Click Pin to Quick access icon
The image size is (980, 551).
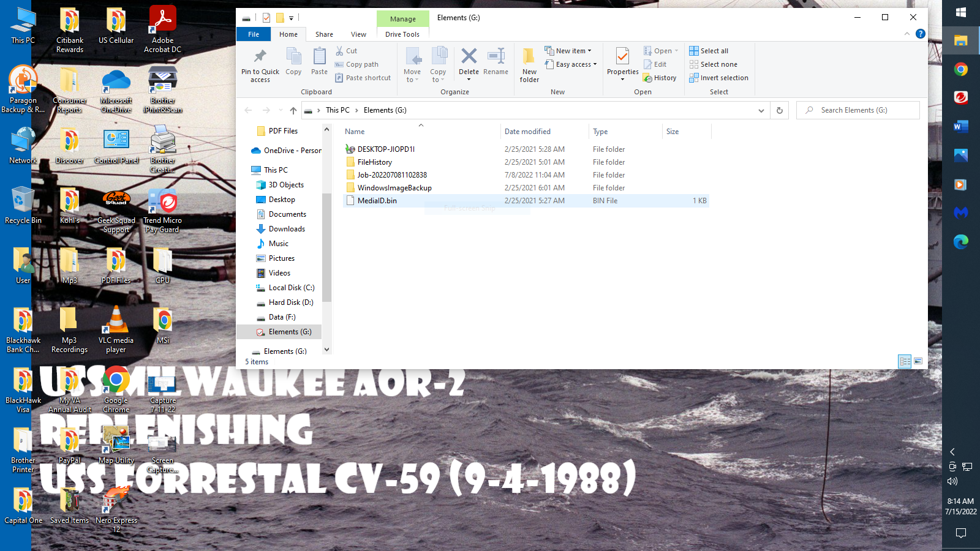[x=260, y=57]
